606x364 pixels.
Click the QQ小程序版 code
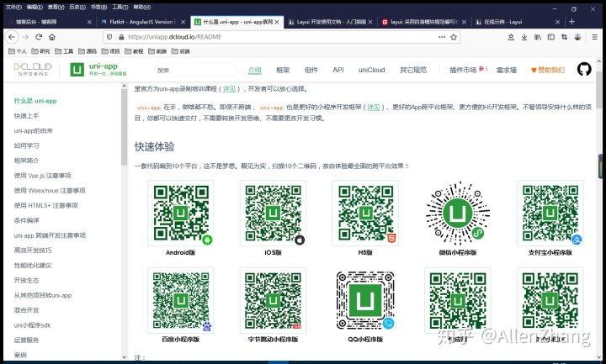click(365, 300)
